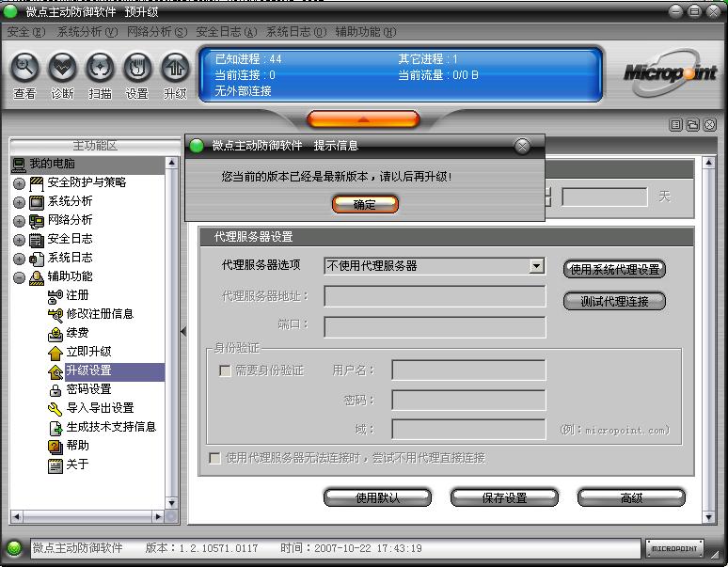Screen dimensions: 728x567
Task: Open the 诊断 diagnosis tool icon
Action: coord(62,68)
